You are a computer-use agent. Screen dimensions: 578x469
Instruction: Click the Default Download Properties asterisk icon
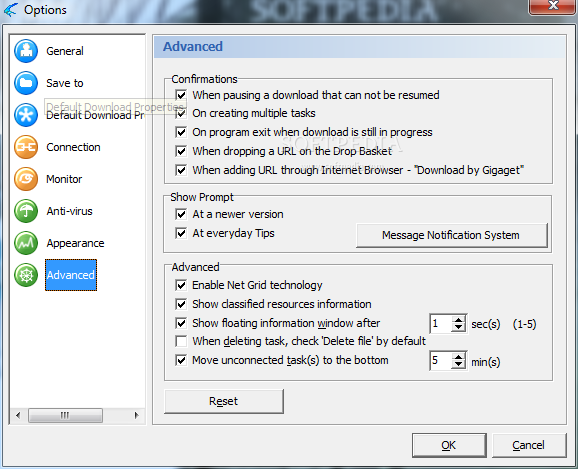[26, 115]
